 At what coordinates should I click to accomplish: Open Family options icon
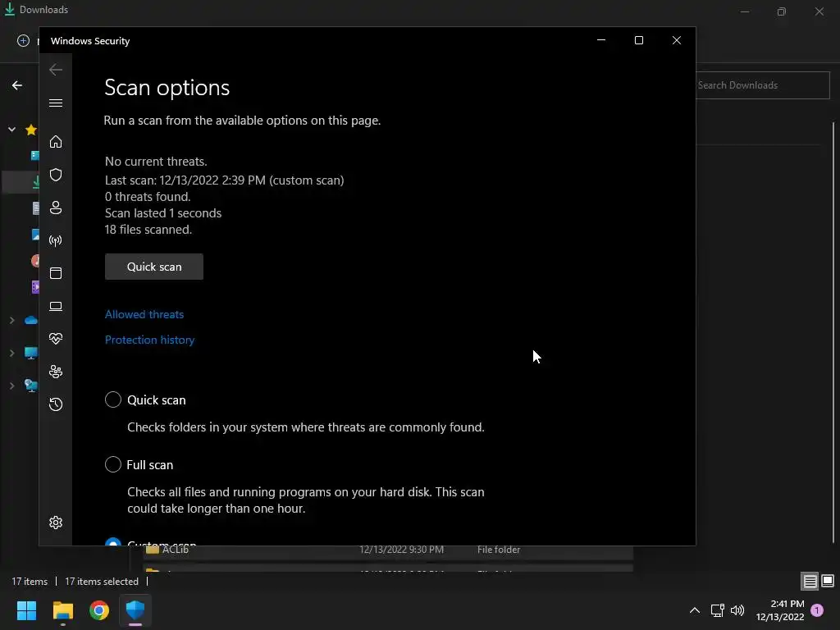tap(56, 372)
